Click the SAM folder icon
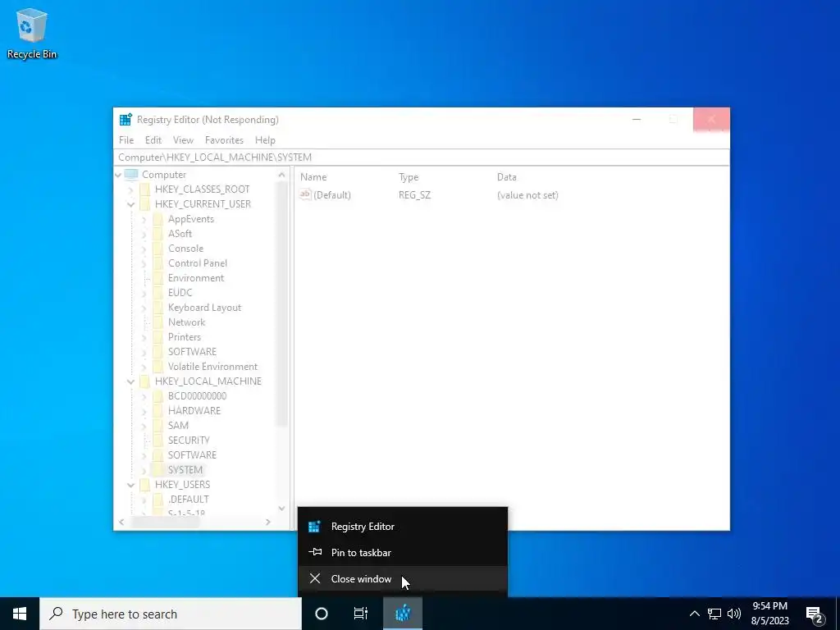Image resolution: width=840 pixels, height=630 pixels. click(157, 426)
